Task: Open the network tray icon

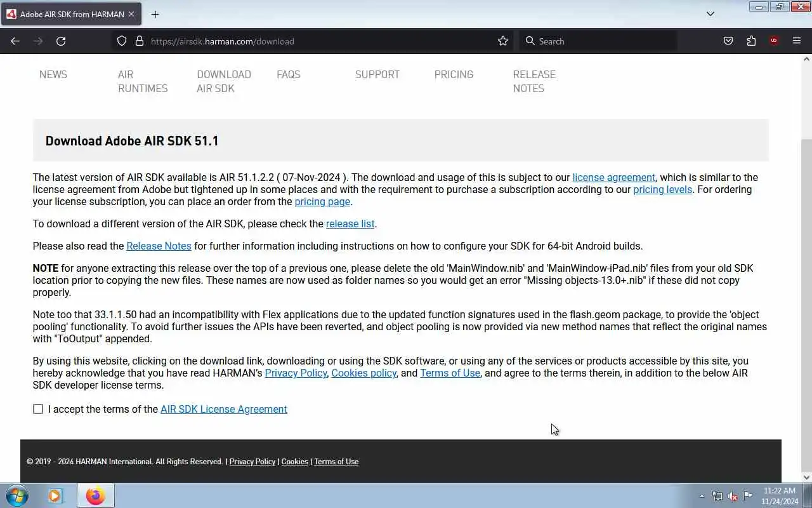Action: (x=717, y=496)
